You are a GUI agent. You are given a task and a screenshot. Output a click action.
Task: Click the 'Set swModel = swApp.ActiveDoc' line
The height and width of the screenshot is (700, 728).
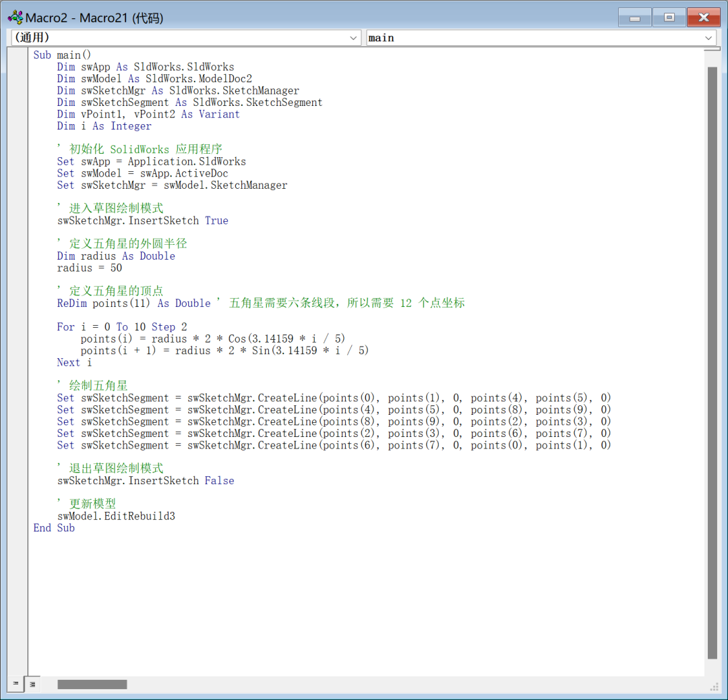[x=142, y=174]
